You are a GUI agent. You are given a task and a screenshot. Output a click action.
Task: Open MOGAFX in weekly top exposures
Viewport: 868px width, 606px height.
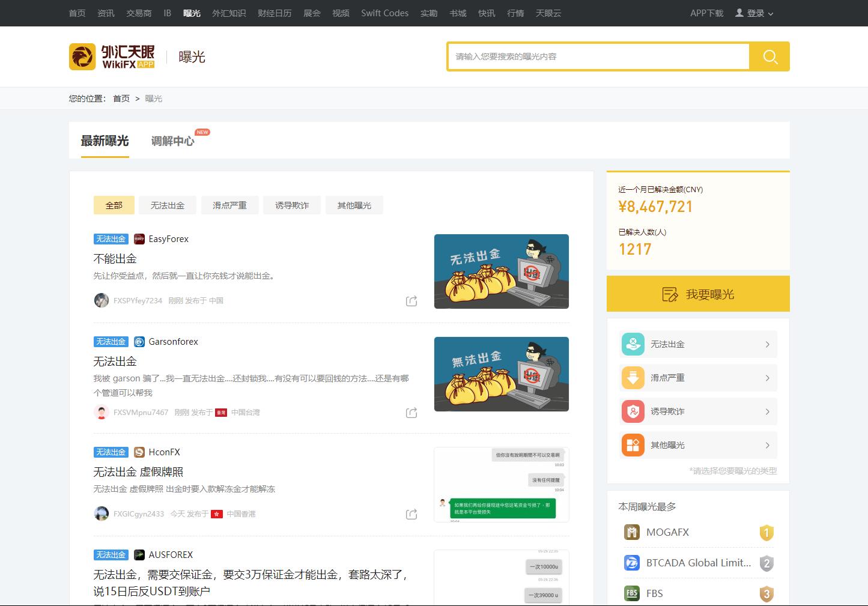click(667, 532)
